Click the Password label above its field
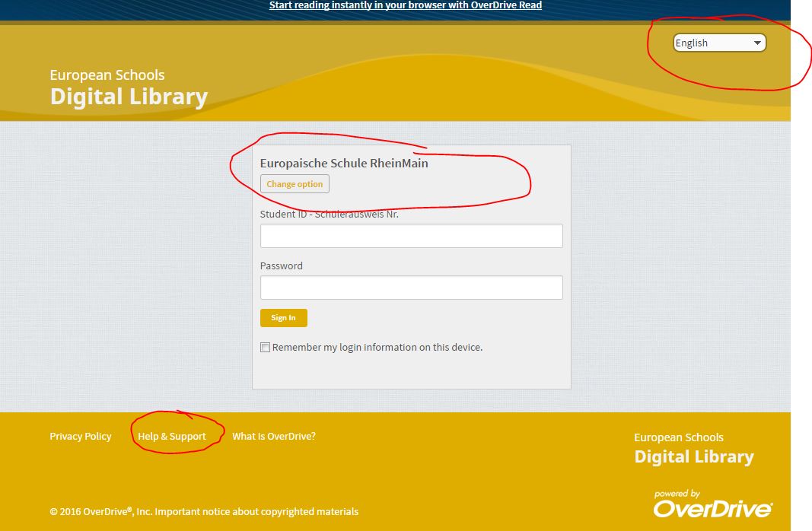The image size is (812, 531). [281, 265]
